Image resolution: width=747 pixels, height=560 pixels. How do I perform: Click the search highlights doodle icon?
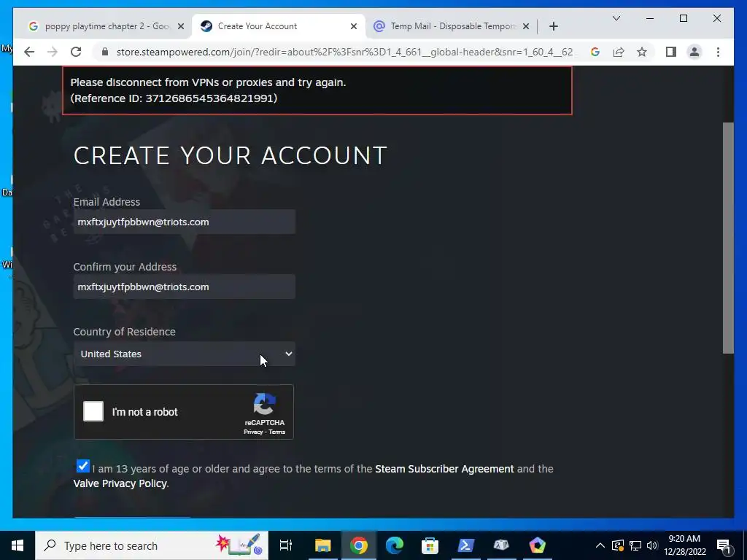coord(239,545)
